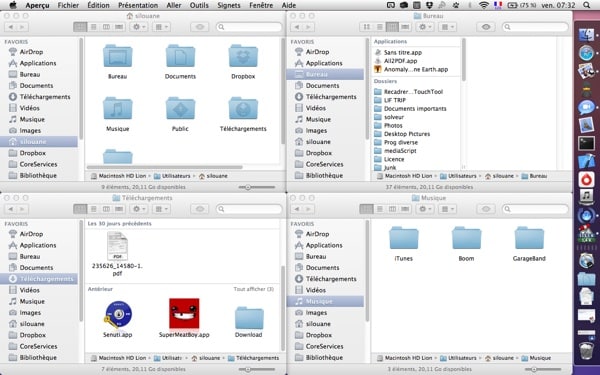The height and width of the screenshot is (375, 600).
Task: Open the Signets menu
Action: (229, 5)
